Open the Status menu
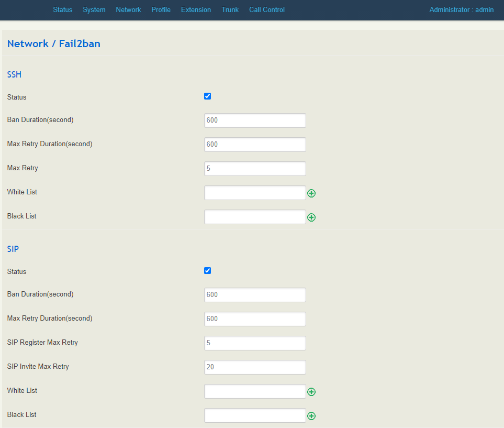The width and height of the screenshot is (504, 428). (x=62, y=10)
